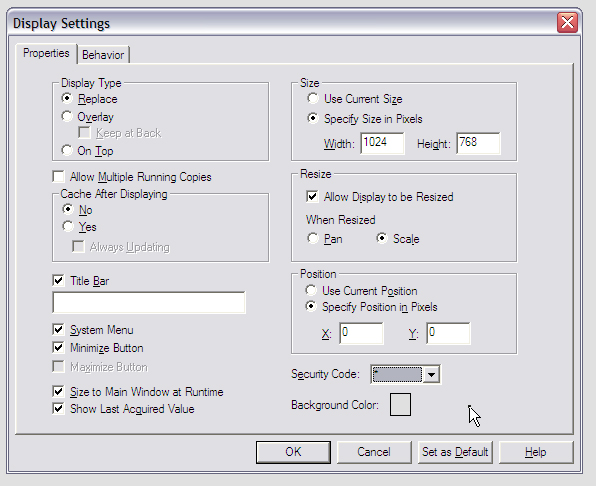Screen dimensions: 596x486
Task: Confirm settings with OK
Action: point(293,452)
